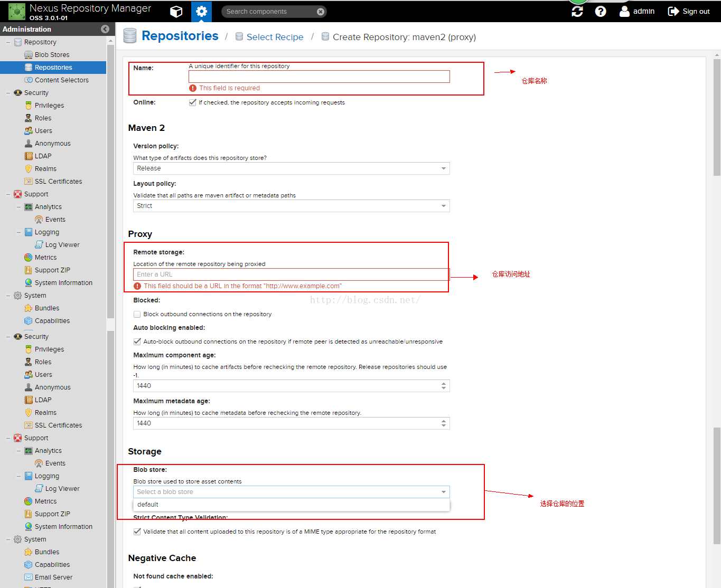Go back to Select Recipe breadcrumb
721x588 pixels.
[275, 37]
